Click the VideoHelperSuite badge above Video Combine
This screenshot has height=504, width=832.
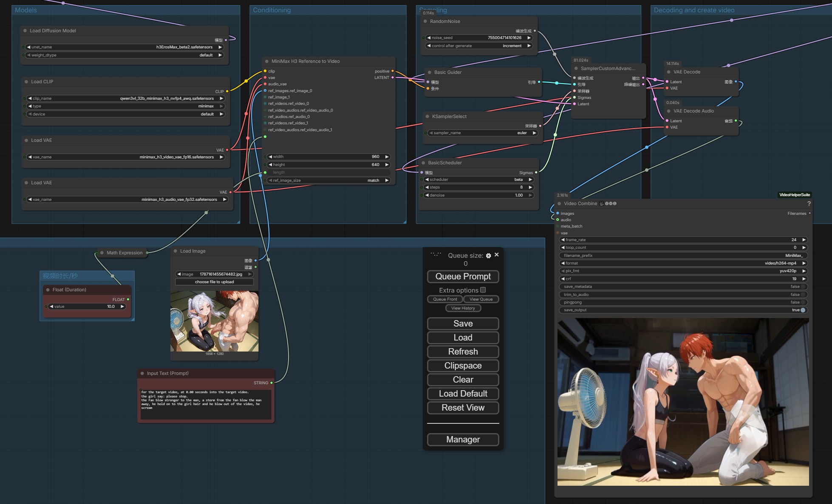795,195
